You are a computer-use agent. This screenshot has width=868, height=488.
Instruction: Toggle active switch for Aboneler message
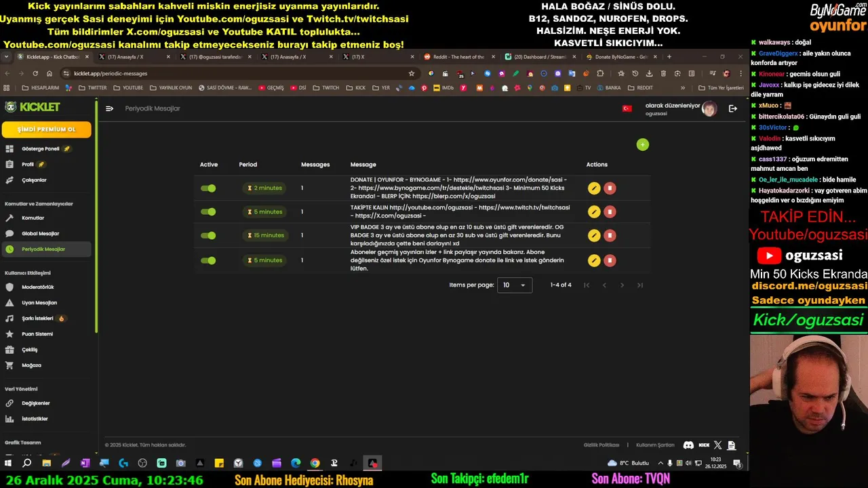point(208,260)
